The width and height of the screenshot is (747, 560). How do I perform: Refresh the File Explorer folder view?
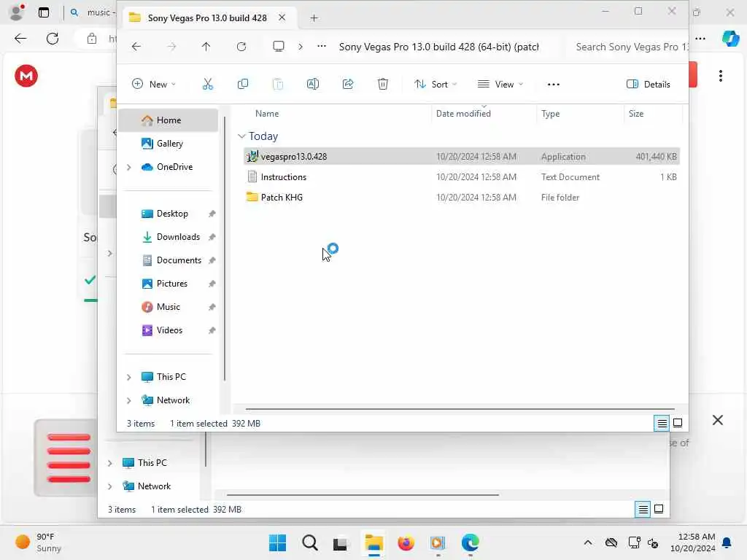tap(241, 46)
